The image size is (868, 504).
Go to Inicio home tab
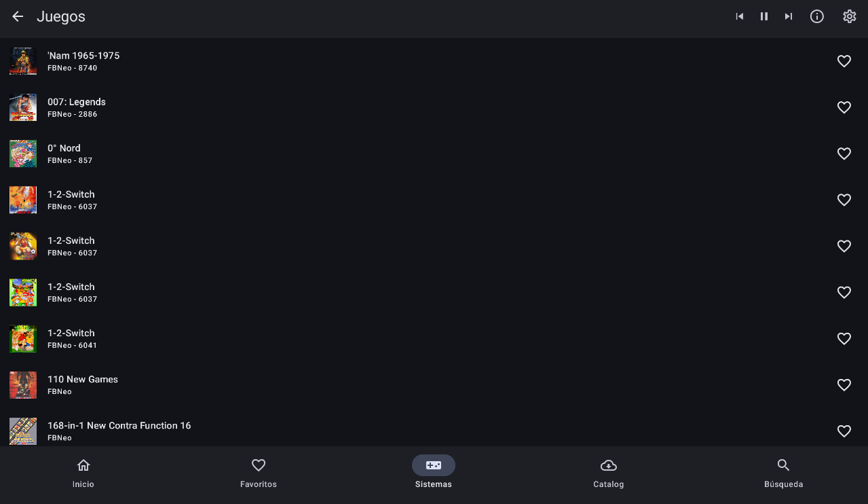pyautogui.click(x=83, y=473)
